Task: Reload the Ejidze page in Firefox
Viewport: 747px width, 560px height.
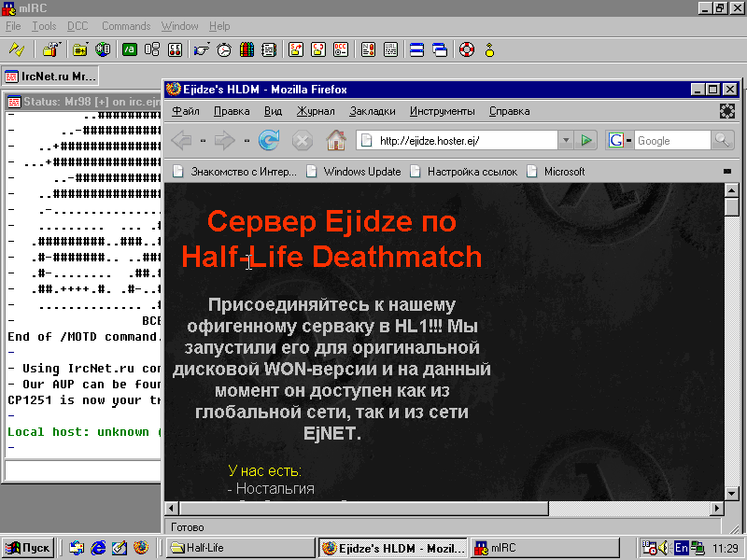Action: click(269, 141)
